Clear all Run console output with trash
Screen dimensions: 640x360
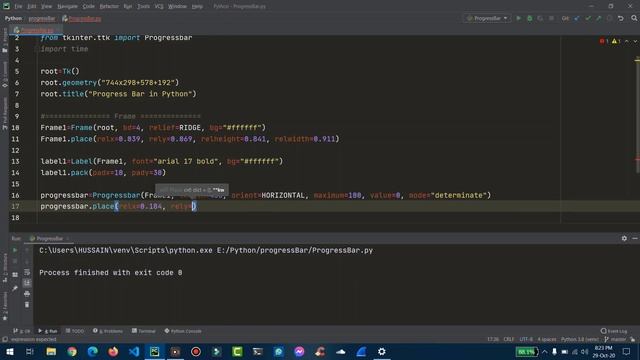tap(27, 304)
